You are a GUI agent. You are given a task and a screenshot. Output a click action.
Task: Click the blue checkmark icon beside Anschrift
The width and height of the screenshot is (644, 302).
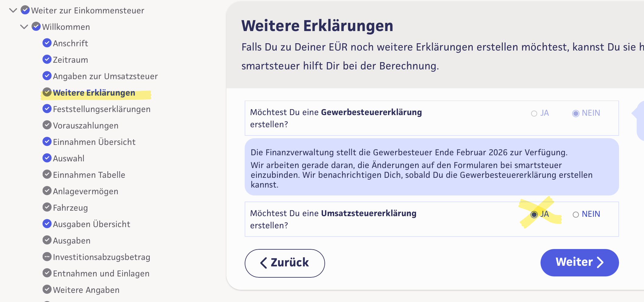47,43
